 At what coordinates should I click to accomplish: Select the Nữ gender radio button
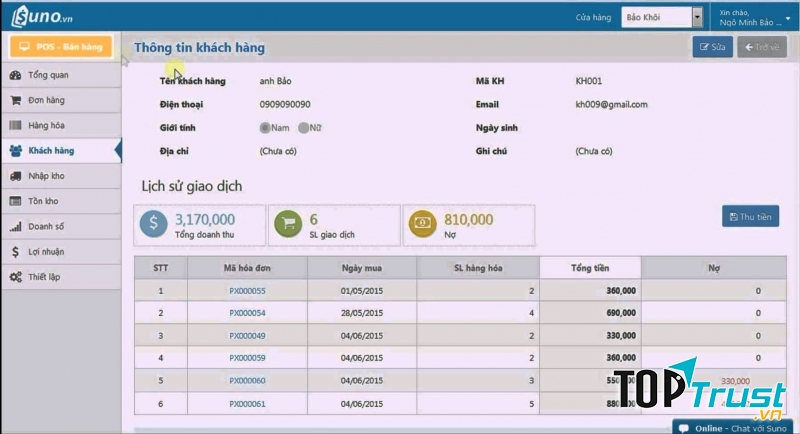[303, 128]
